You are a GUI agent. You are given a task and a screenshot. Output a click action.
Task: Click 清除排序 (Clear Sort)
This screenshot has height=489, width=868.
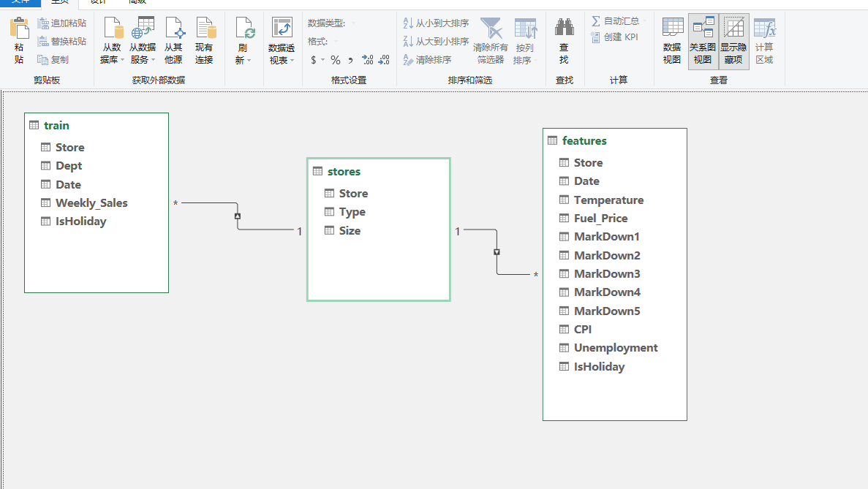[427, 60]
